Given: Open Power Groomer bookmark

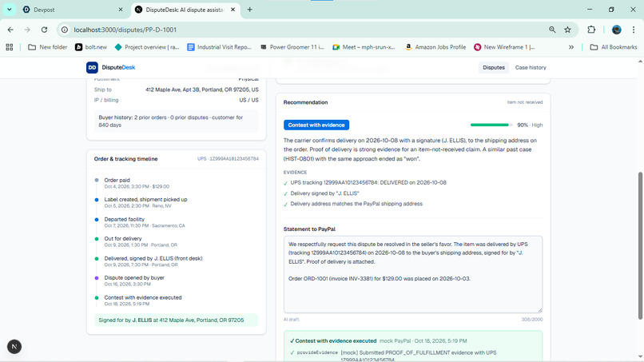Looking at the screenshot, I should pos(292,47).
